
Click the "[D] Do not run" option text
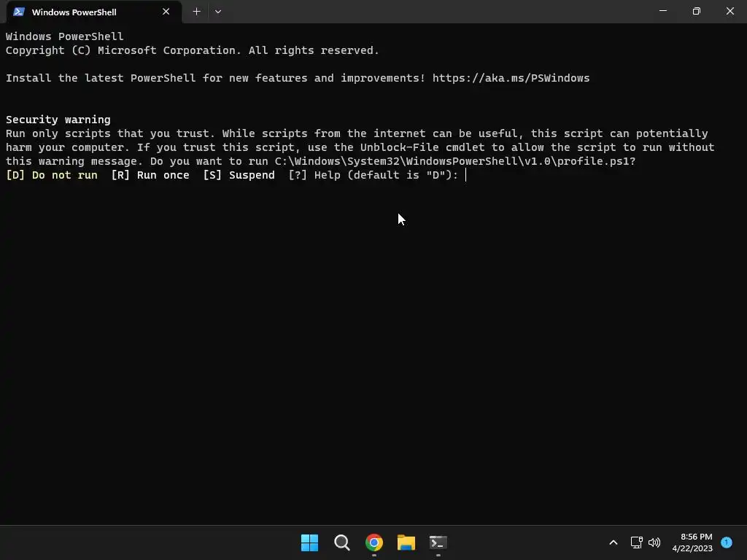tap(52, 175)
